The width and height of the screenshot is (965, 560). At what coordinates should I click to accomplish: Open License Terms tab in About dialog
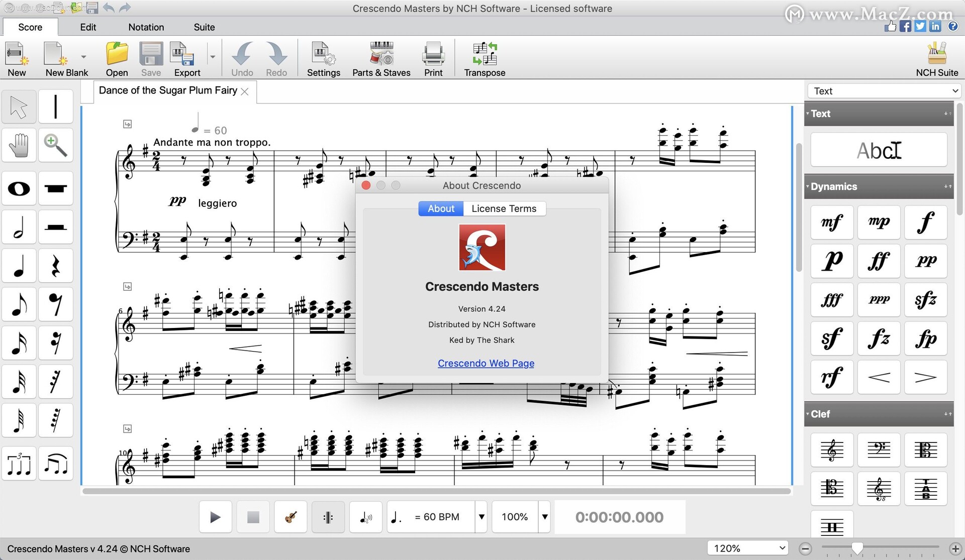[504, 208]
